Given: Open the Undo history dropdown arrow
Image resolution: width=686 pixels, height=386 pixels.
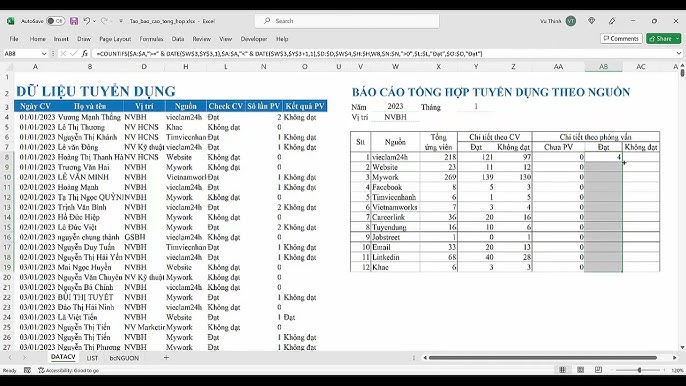Looking at the screenshot, I should (x=94, y=21).
